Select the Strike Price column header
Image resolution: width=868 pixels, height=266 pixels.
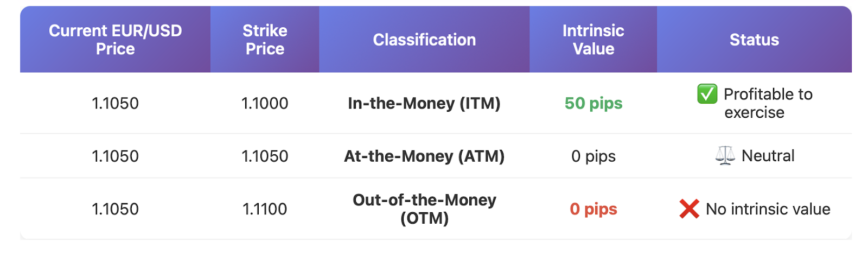click(x=265, y=40)
